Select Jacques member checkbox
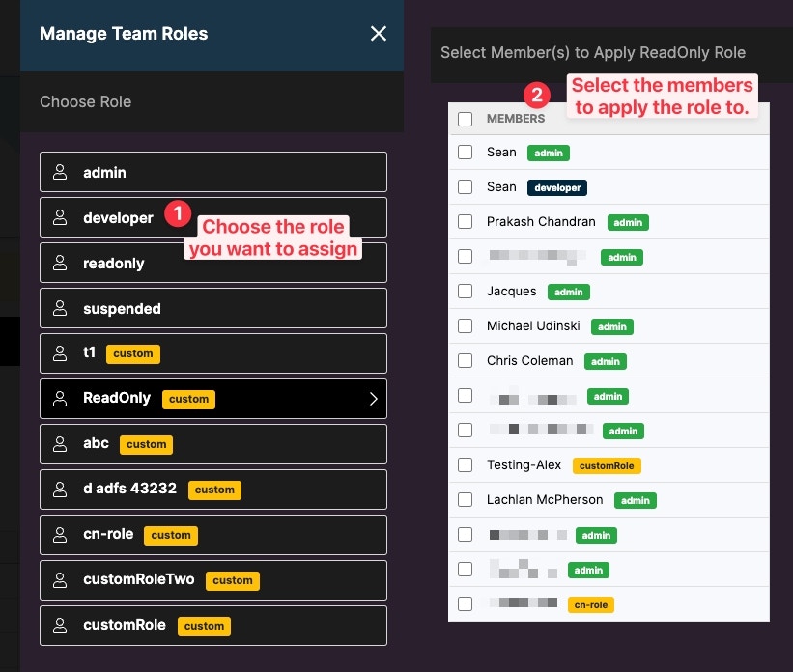793x672 pixels. click(x=465, y=292)
